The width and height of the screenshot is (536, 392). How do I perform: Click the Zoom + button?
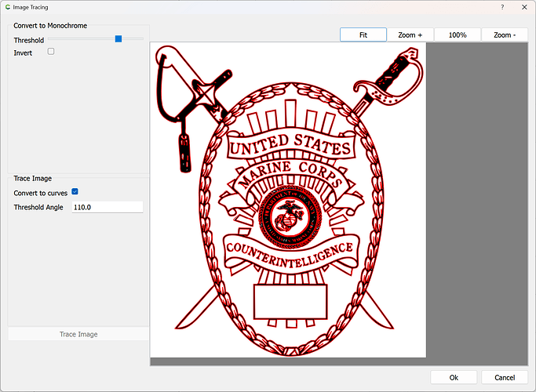point(410,34)
